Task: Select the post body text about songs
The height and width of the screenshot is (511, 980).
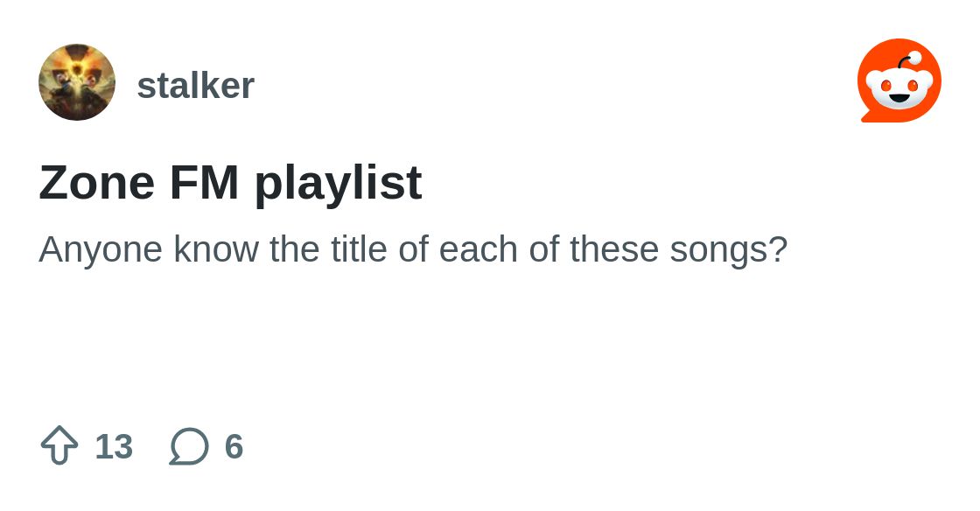Action: pyautogui.click(x=412, y=250)
